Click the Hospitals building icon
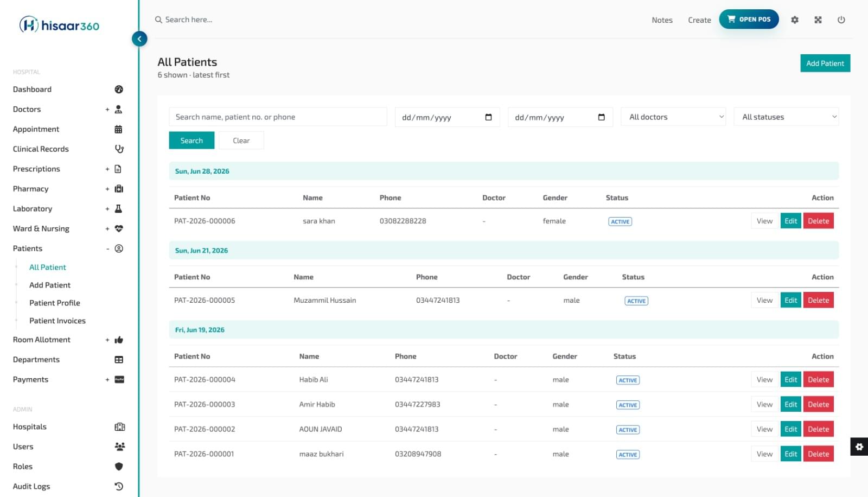This screenshot has width=868, height=497. point(120,427)
